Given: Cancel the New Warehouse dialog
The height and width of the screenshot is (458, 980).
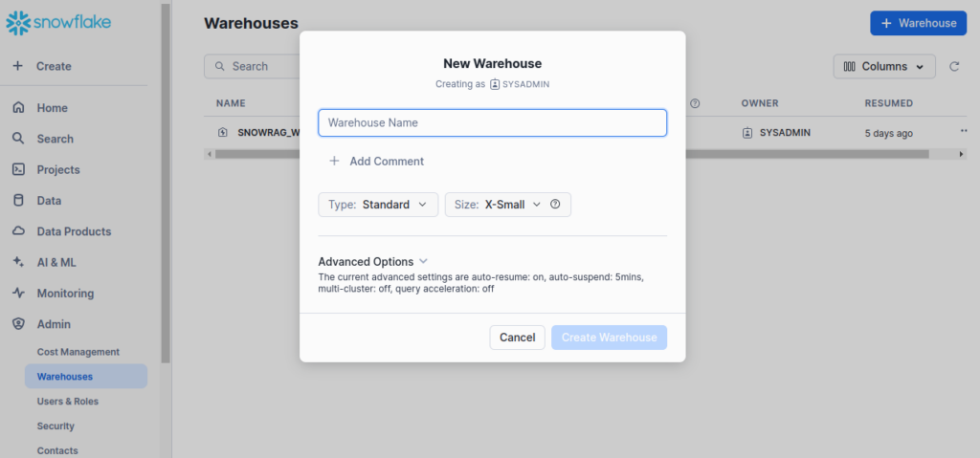Looking at the screenshot, I should 518,338.
